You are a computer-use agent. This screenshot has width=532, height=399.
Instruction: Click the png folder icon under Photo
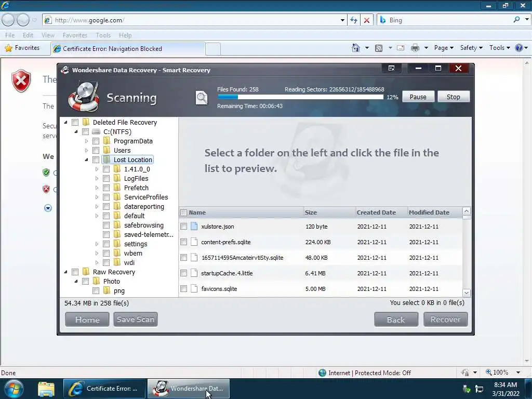(107, 290)
